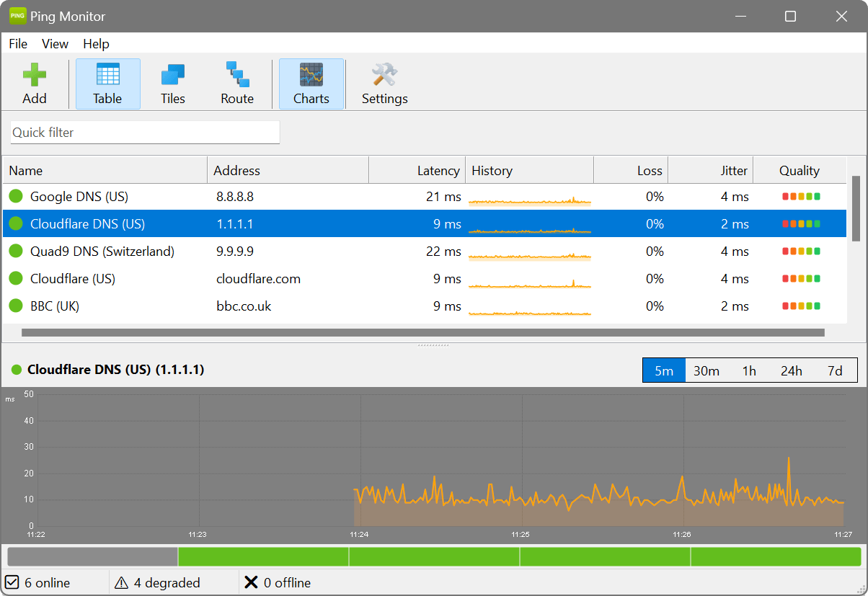Click inside the Quick filter field

tap(144, 132)
